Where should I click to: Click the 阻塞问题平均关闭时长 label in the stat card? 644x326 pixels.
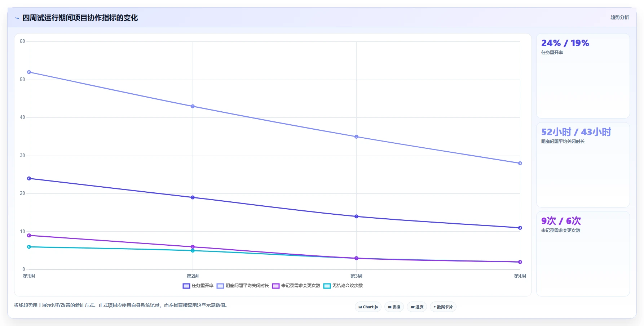point(563,142)
